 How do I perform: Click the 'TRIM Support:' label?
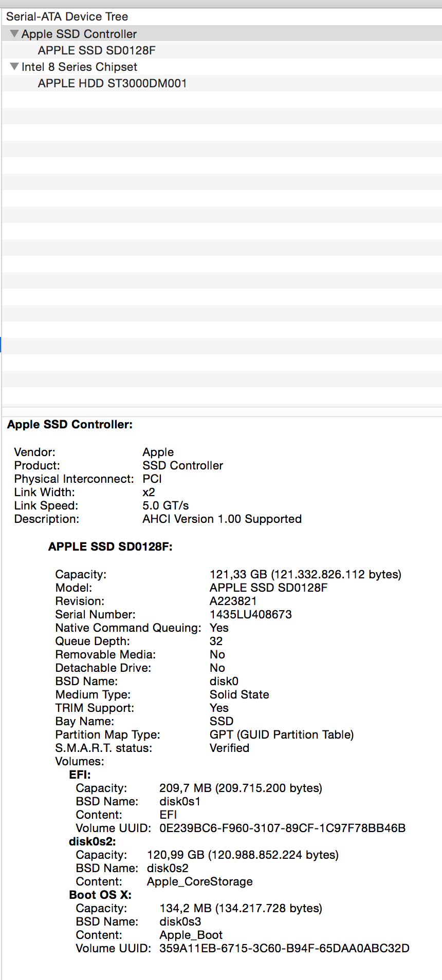tap(95, 708)
